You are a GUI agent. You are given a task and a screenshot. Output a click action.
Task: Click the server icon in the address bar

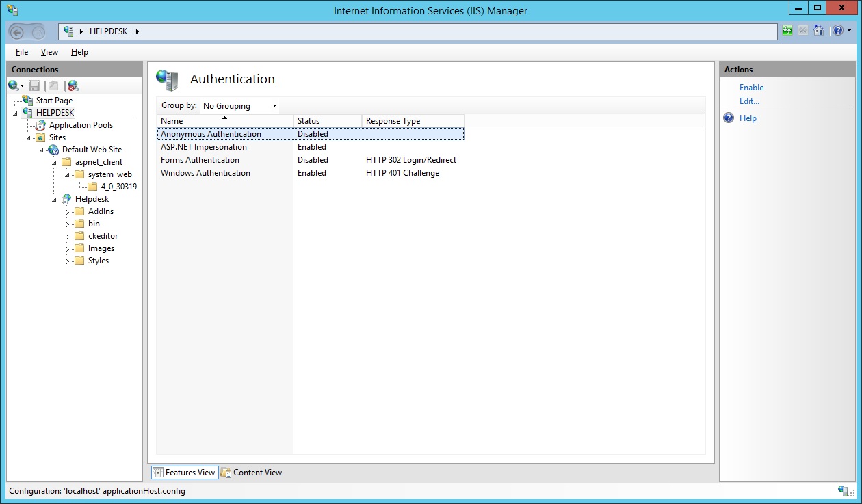coord(68,31)
